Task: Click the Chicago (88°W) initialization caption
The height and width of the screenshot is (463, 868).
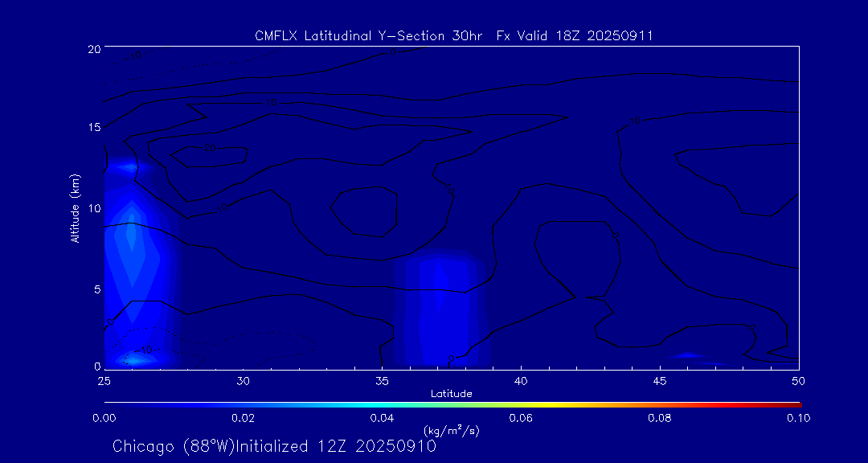Action: pyautogui.click(x=274, y=446)
